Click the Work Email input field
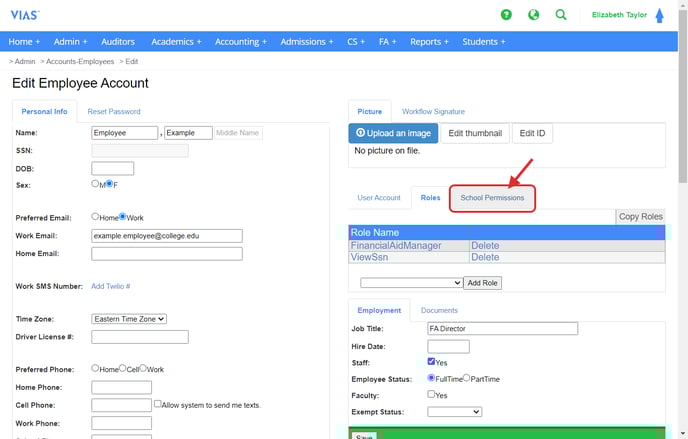Viewport: 688px width, 439px height. point(167,236)
